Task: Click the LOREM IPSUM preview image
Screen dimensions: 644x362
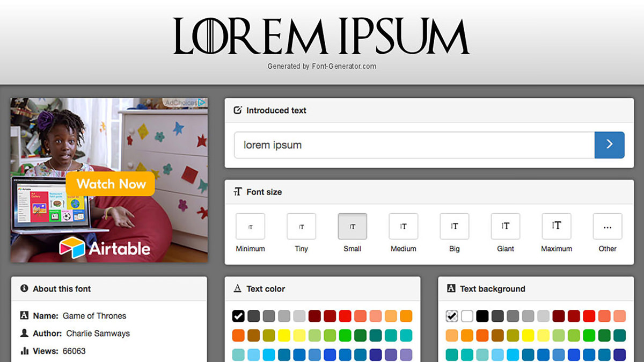Action: [x=321, y=36]
